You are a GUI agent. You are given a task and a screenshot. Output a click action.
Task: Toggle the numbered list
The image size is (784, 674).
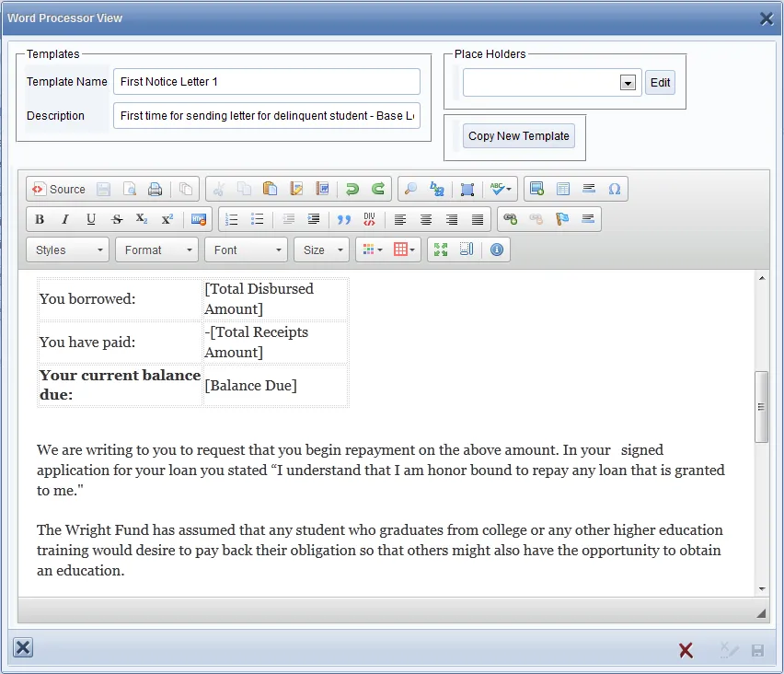(x=231, y=219)
